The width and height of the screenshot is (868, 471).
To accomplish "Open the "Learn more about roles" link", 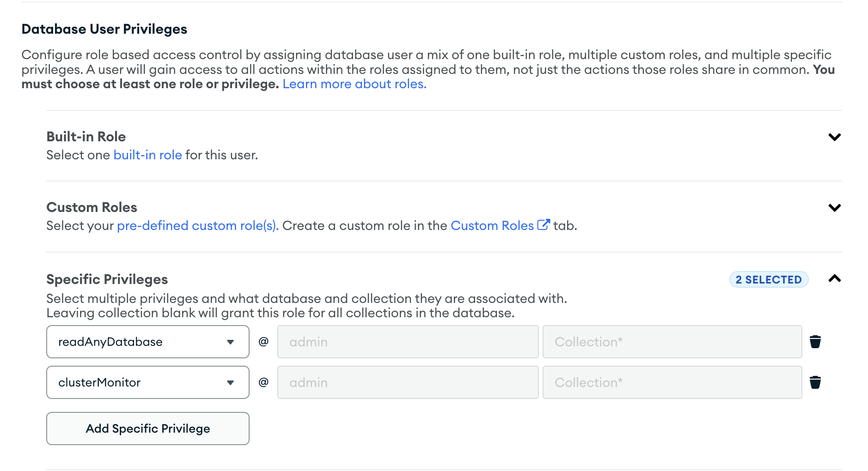I will point(355,84).
